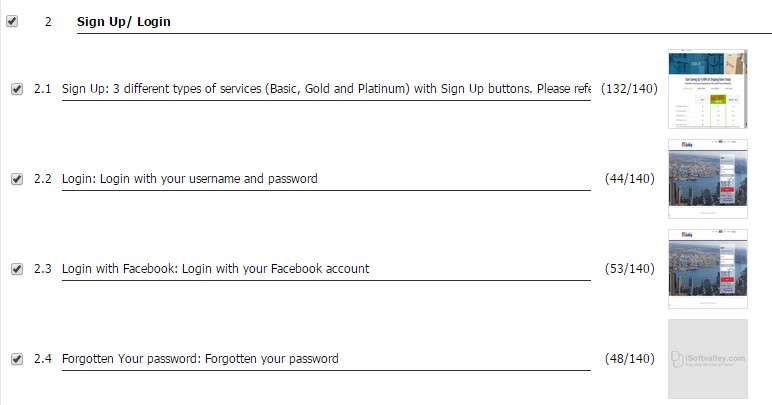Edit the 'Login with your Facebook account' field
The image size is (772, 405).
(x=326, y=269)
